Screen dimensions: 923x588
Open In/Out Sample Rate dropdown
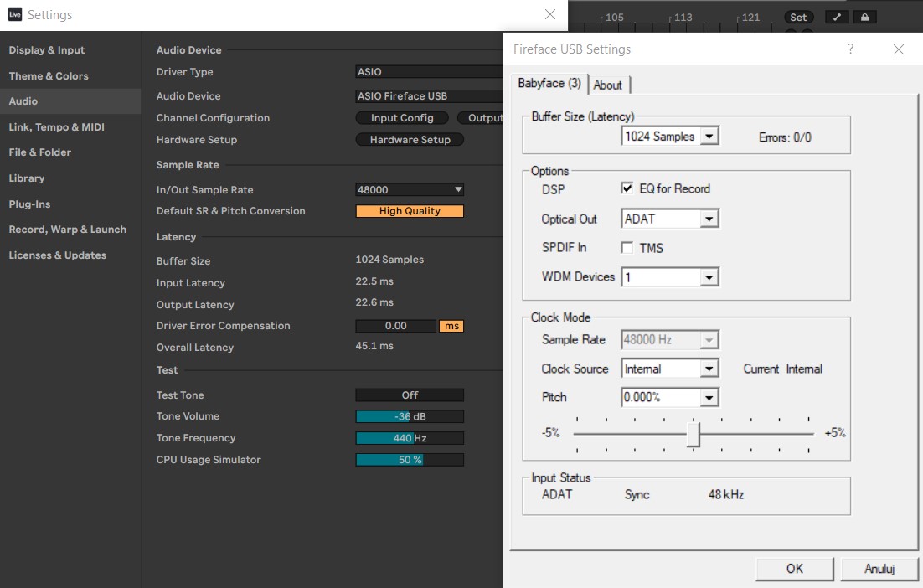click(410, 189)
